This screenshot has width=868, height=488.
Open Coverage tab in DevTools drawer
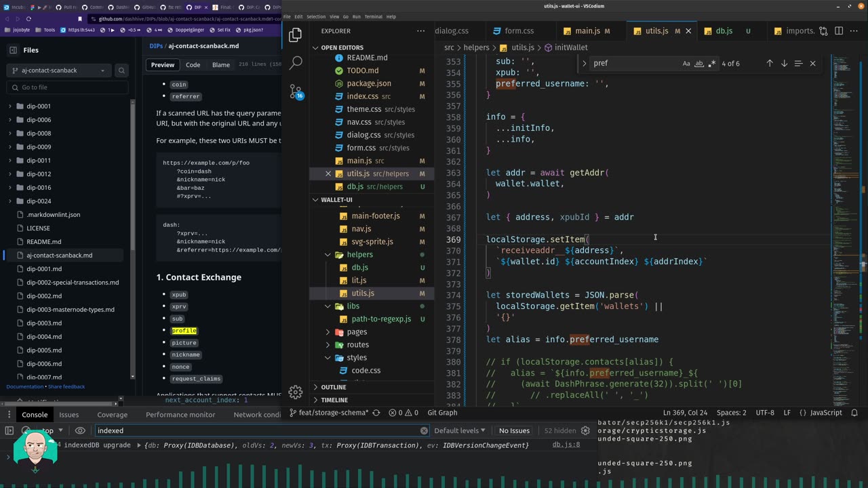pyautogui.click(x=112, y=414)
